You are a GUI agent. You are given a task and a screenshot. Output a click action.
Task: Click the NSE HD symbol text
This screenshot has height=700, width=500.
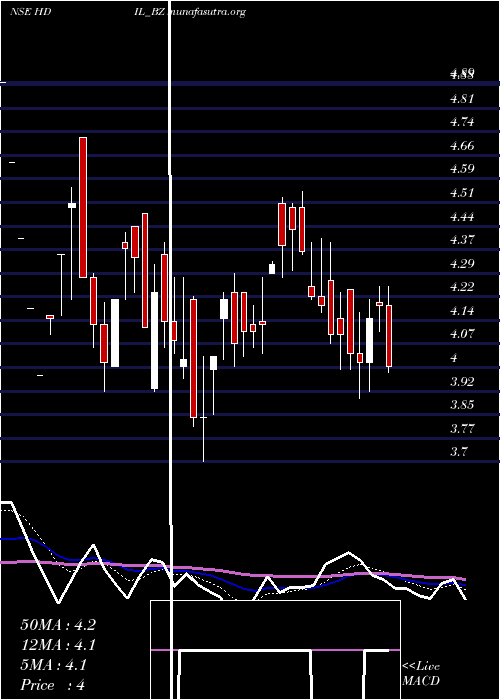coord(30,12)
